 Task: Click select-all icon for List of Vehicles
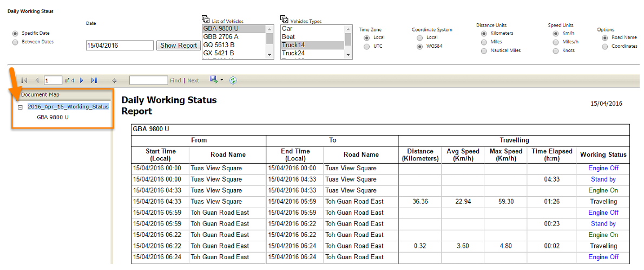coord(206,20)
